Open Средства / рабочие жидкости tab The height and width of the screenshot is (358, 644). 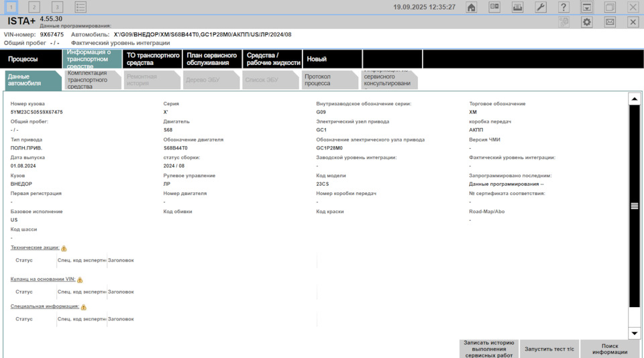tap(272, 59)
